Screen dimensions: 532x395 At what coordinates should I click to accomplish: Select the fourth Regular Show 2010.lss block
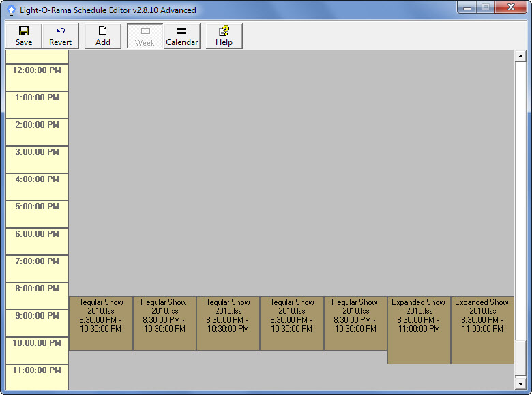(x=292, y=323)
